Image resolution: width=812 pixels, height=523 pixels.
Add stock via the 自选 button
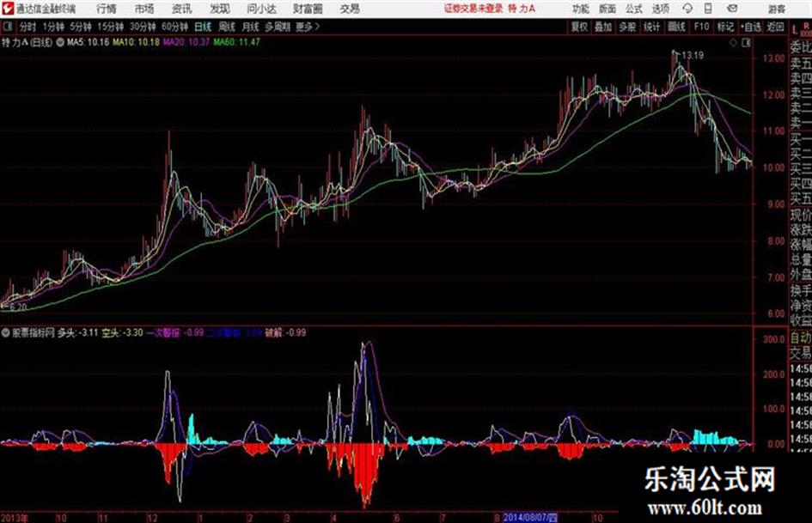751,27
